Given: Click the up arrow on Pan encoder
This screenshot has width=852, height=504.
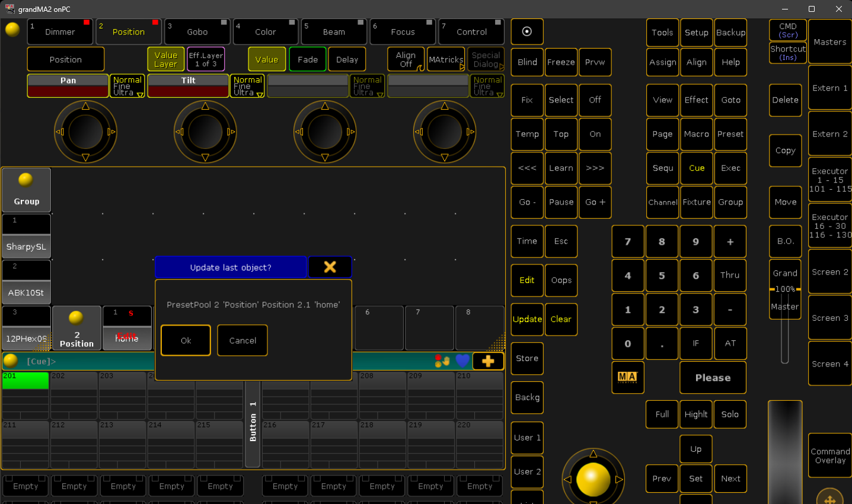Looking at the screenshot, I should click(85, 106).
